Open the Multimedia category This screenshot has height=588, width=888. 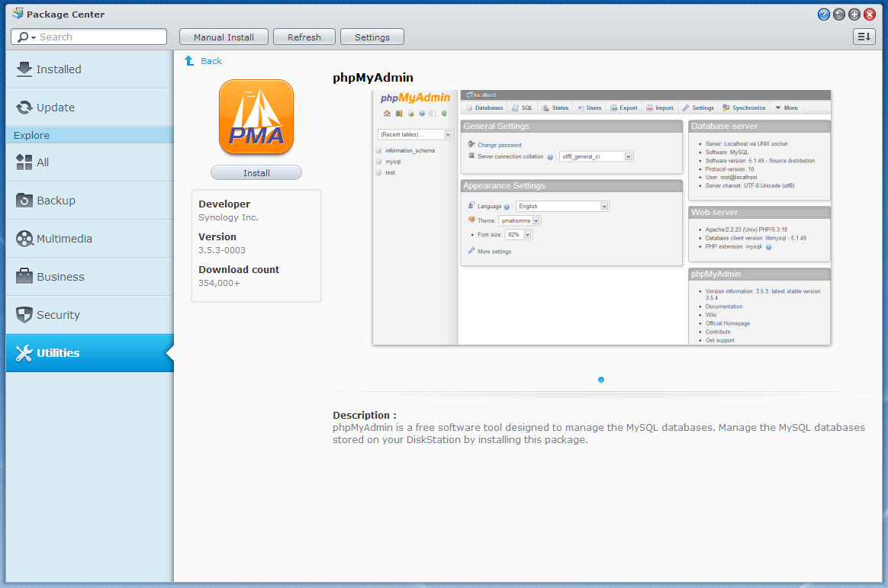pyautogui.click(x=89, y=239)
